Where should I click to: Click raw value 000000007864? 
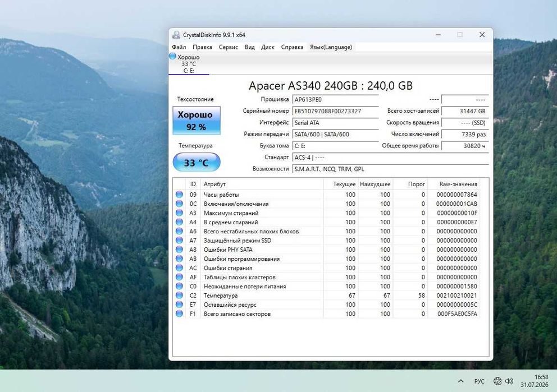[x=457, y=195]
